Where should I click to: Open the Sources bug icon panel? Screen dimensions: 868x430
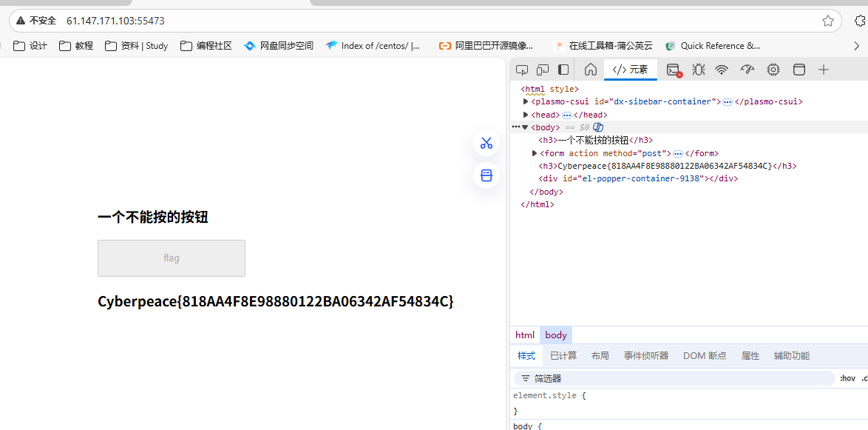698,70
